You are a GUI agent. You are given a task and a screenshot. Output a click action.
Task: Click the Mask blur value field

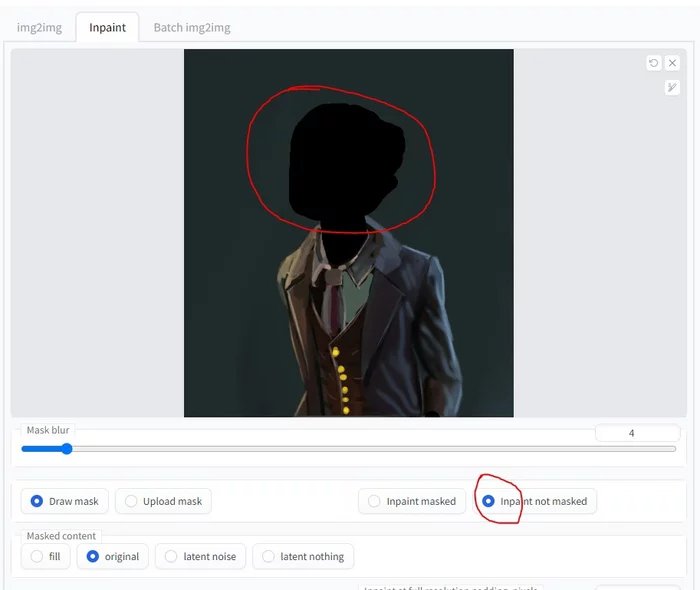tap(638, 433)
